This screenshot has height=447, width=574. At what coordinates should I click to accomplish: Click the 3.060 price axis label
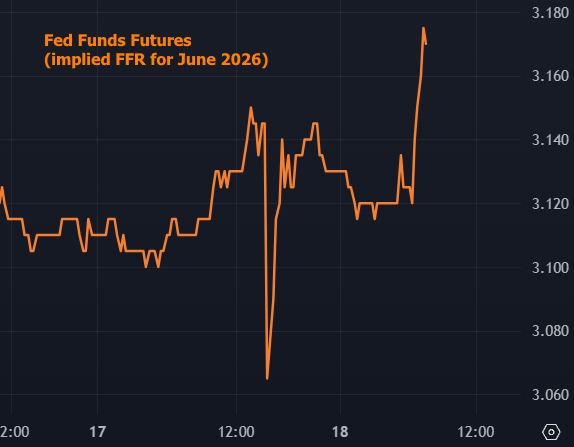tap(550, 395)
